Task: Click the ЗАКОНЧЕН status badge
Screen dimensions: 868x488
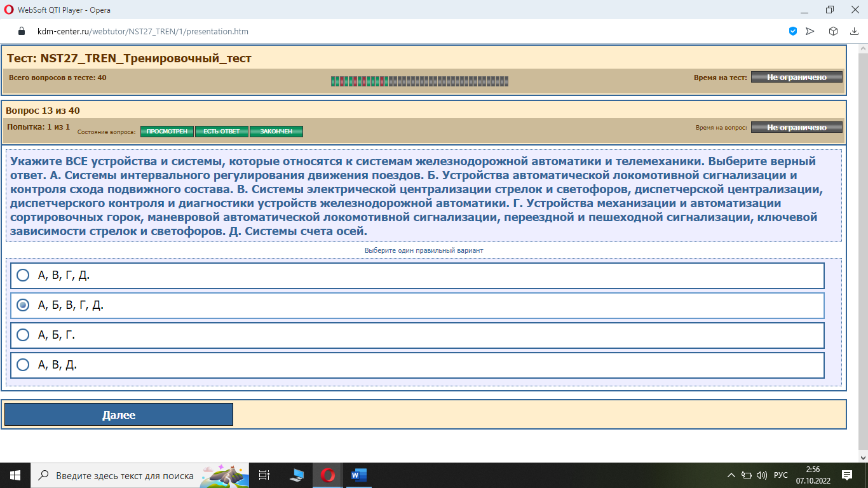Action: [276, 132]
